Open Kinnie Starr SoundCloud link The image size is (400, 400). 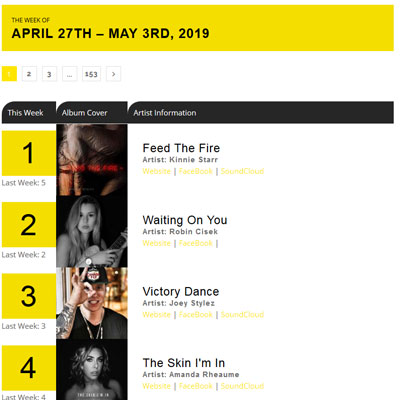click(x=242, y=171)
